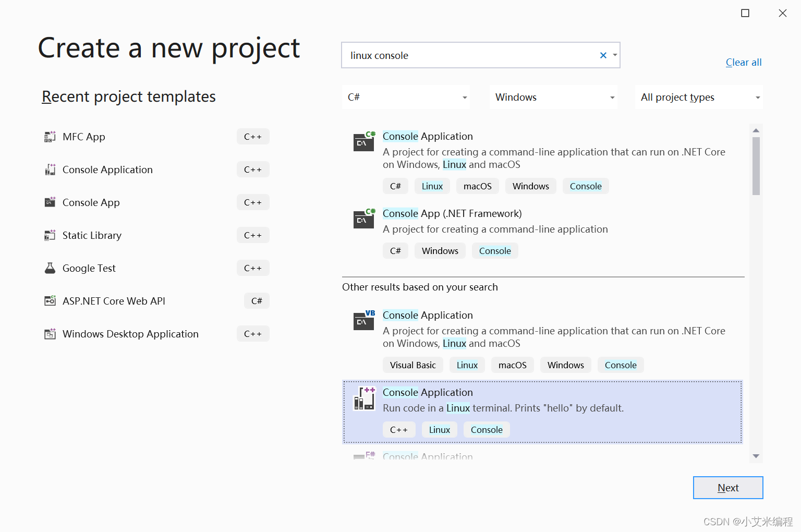Select the Linux terminal Console Application result
The width and height of the screenshot is (801, 532).
point(542,412)
